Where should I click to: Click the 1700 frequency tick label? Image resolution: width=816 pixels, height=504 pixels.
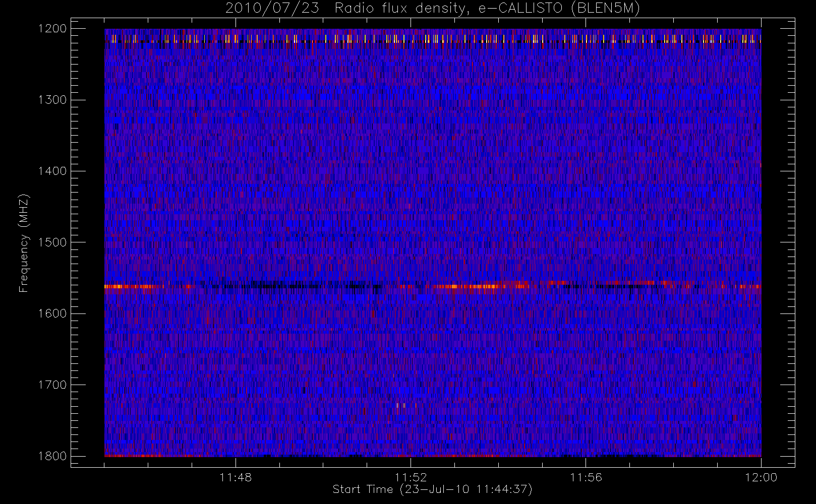tap(52, 385)
